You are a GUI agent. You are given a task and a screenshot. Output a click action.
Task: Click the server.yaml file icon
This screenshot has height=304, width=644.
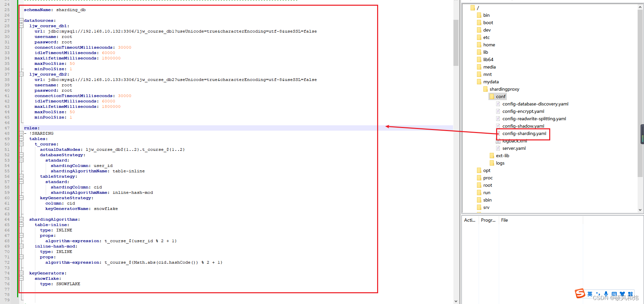[498, 148]
